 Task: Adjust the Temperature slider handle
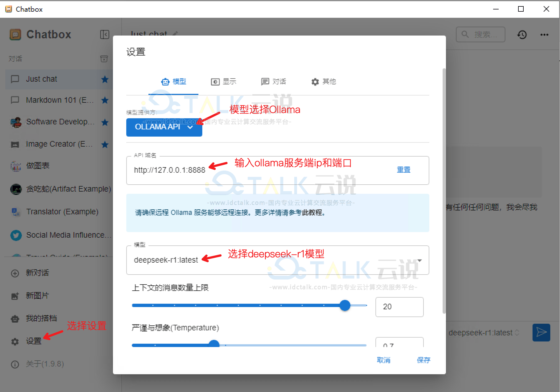(214, 344)
